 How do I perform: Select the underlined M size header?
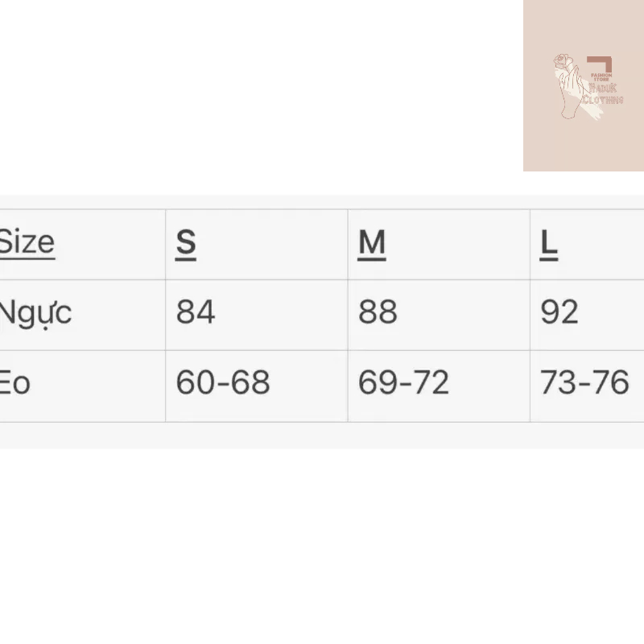click(x=372, y=242)
